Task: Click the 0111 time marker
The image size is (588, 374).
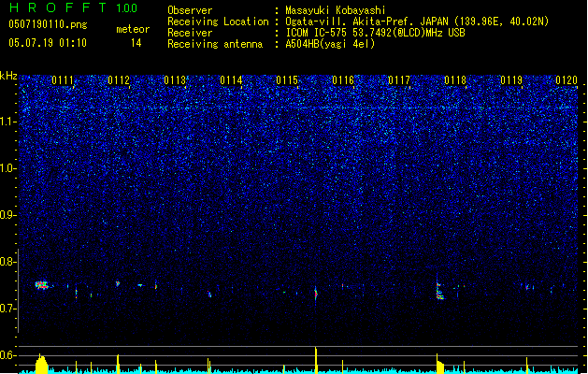Action: click(63, 80)
